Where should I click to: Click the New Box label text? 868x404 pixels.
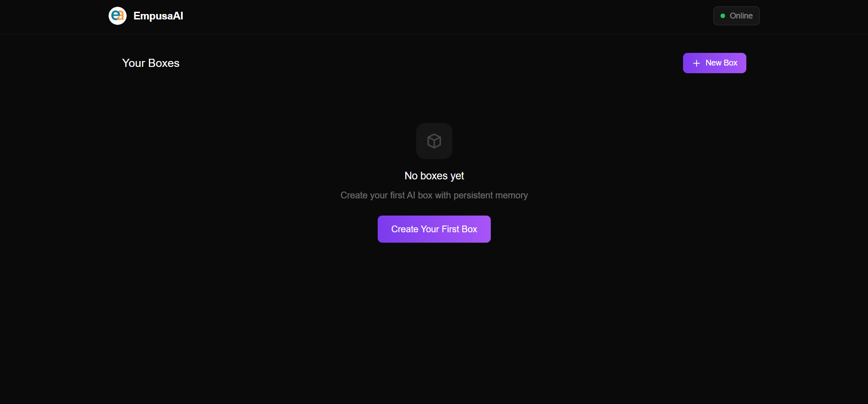click(721, 63)
